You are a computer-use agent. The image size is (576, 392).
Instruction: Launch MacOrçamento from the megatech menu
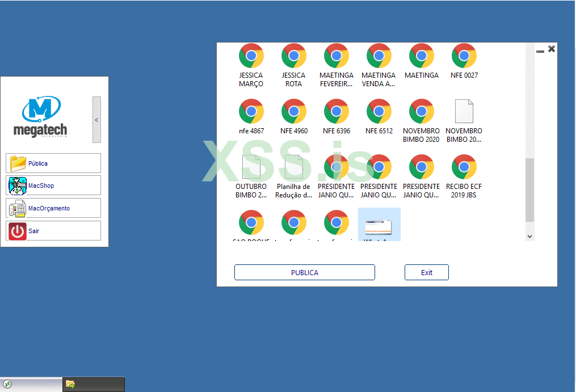[53, 208]
